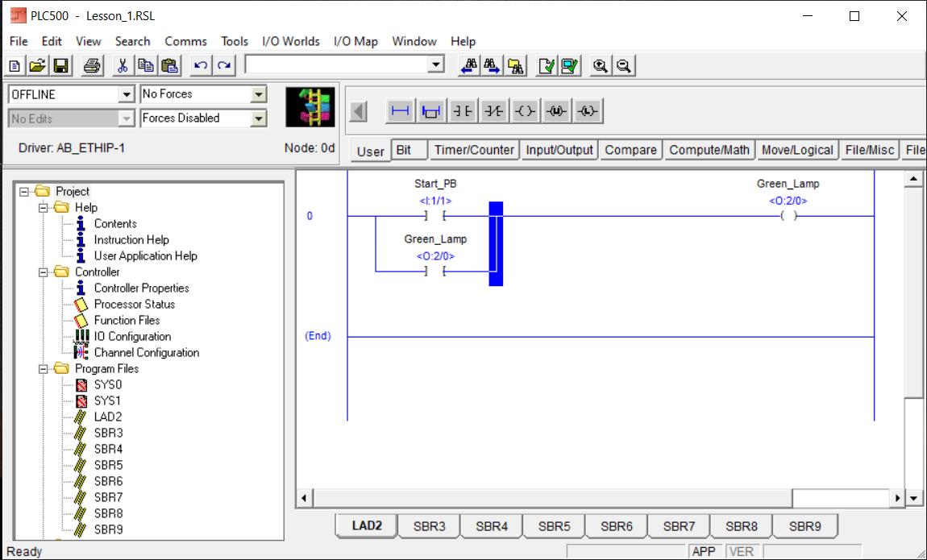Select LAD2 in the project tree
Image resolution: width=927 pixels, height=560 pixels.
[x=107, y=417]
